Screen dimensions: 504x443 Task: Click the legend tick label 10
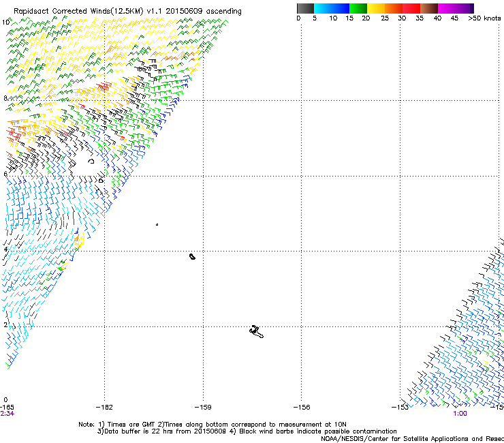pos(333,18)
